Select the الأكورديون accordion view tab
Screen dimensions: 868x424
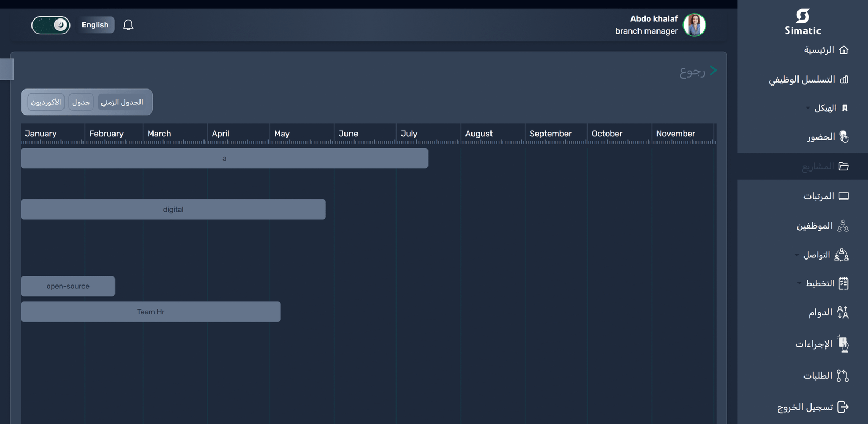tap(46, 102)
